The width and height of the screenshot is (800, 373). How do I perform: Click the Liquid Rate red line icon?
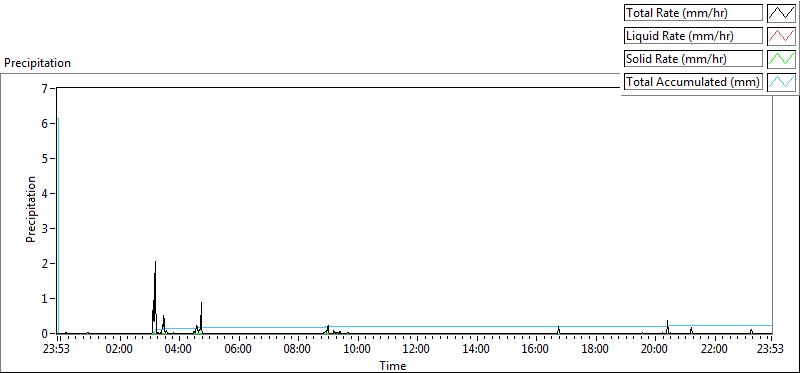coord(781,36)
